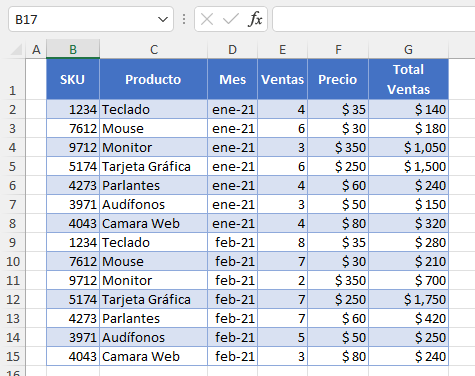Select the $ 180 total cell
The width and height of the screenshot is (475, 376).
[408, 128]
